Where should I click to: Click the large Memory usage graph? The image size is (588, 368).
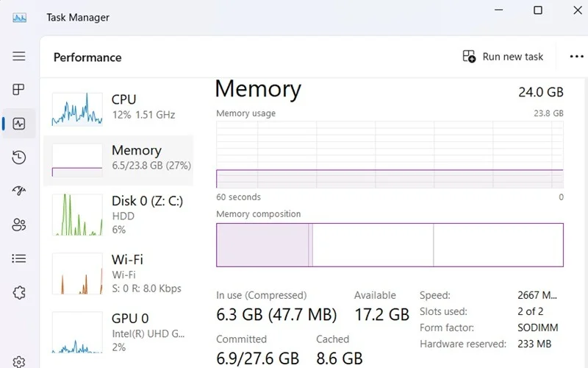pyautogui.click(x=390, y=155)
